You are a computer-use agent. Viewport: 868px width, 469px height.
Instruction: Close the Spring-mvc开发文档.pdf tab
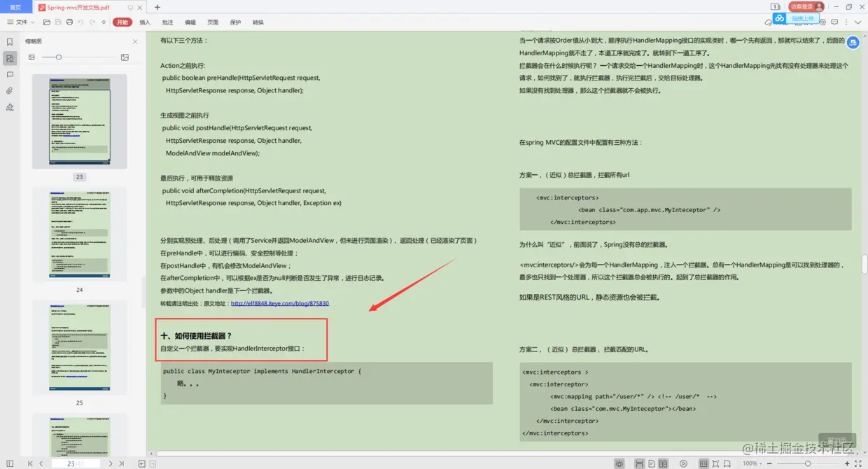(x=140, y=7)
